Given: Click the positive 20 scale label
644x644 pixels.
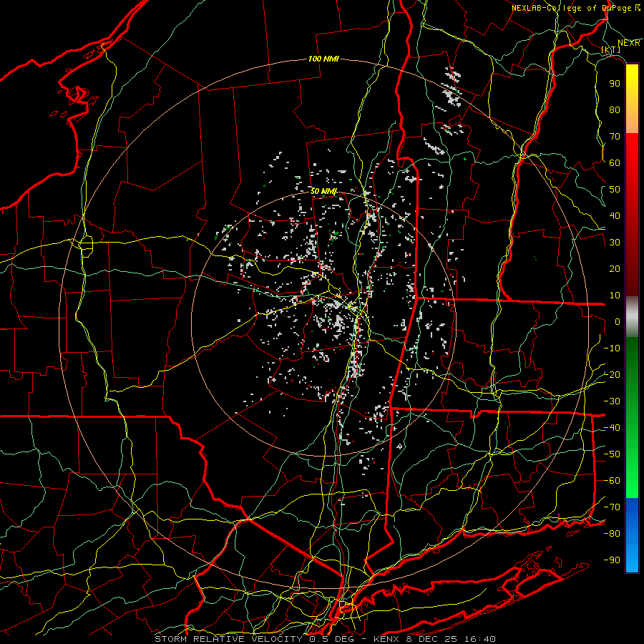Looking at the screenshot, I should point(615,268).
